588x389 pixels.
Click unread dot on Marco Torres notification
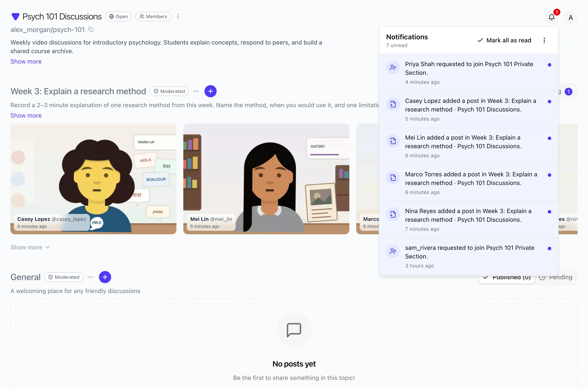click(549, 175)
